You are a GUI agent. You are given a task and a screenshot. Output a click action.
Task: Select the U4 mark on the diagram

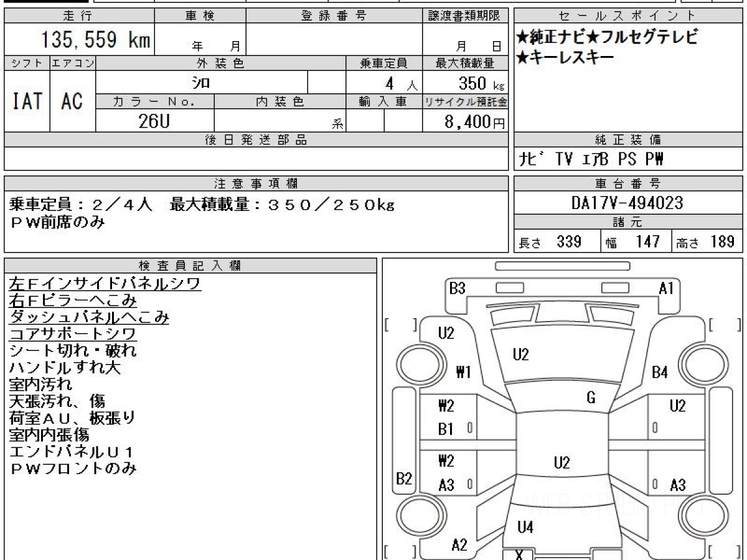click(x=525, y=528)
